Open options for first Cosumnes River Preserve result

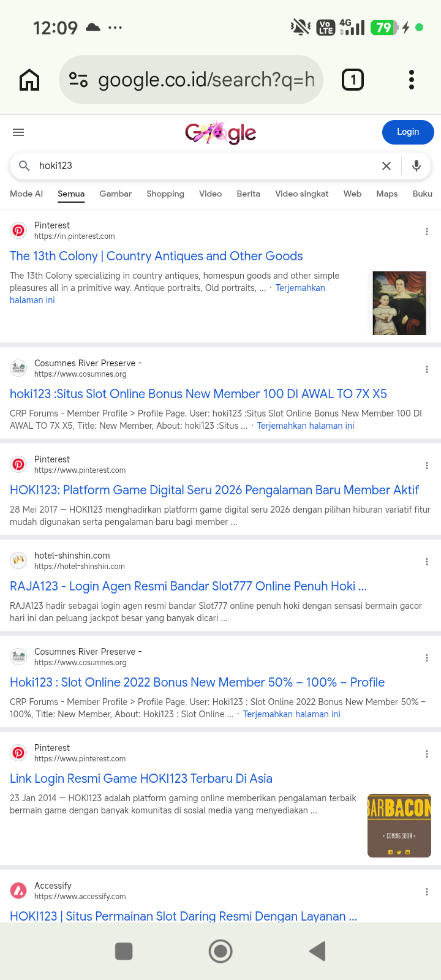pyautogui.click(x=427, y=369)
